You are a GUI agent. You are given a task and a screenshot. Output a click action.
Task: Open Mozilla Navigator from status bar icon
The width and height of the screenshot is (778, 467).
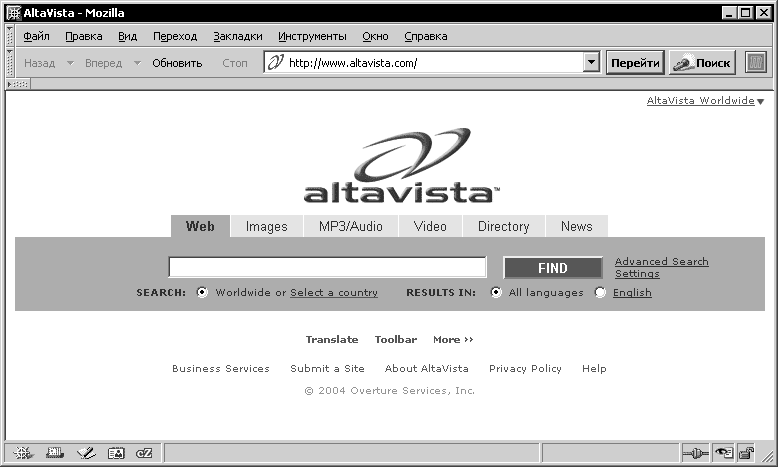pyautogui.click(x=23, y=453)
